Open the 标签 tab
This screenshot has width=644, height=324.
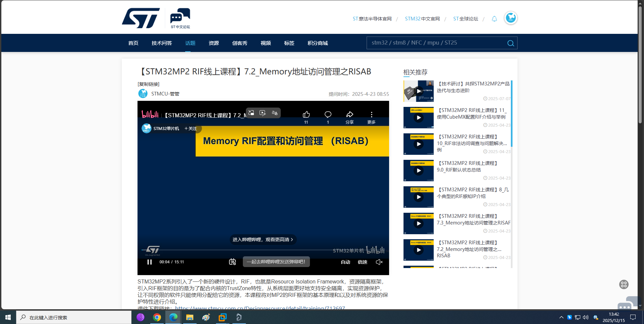point(289,43)
